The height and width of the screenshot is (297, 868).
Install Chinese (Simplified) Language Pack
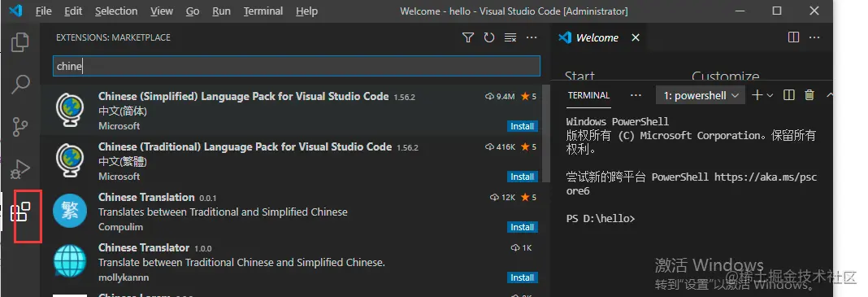tap(522, 126)
